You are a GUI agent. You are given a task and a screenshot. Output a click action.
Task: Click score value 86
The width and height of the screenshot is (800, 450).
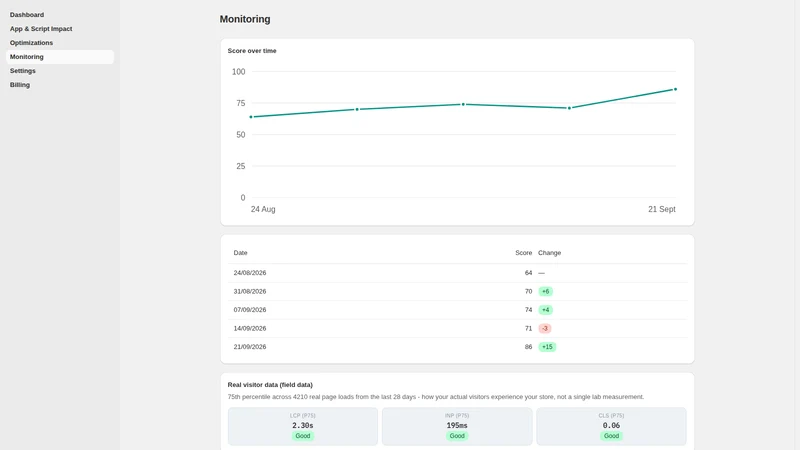pos(529,346)
